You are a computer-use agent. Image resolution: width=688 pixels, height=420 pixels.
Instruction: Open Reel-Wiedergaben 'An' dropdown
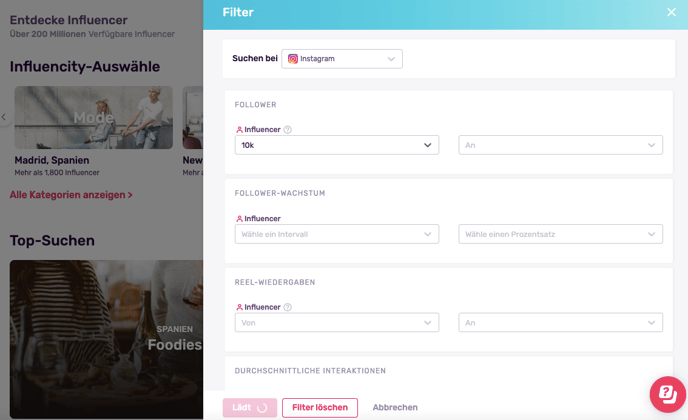560,323
